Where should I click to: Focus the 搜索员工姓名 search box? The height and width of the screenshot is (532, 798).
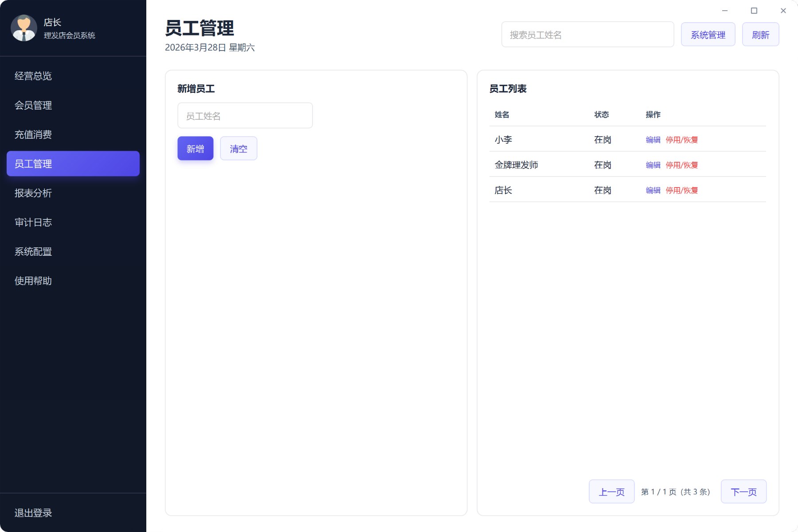(587, 35)
